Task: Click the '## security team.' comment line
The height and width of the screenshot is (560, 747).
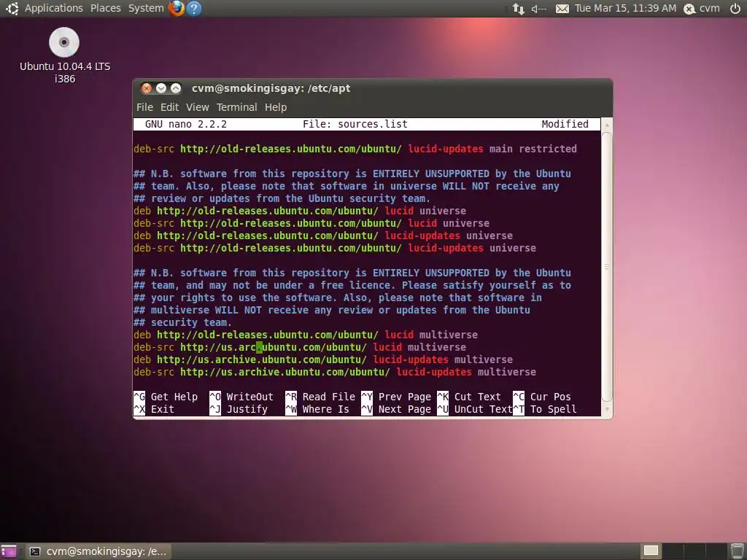Action: pyautogui.click(x=182, y=322)
